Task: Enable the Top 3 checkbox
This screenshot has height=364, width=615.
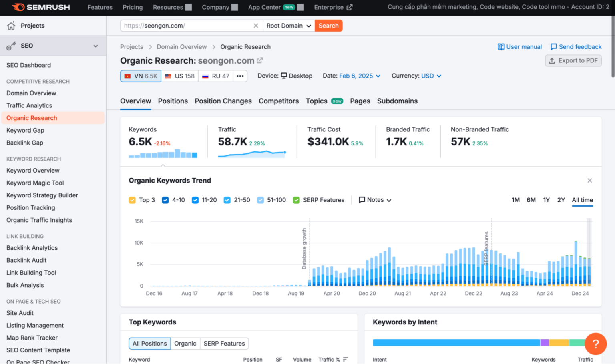Action: [132, 200]
